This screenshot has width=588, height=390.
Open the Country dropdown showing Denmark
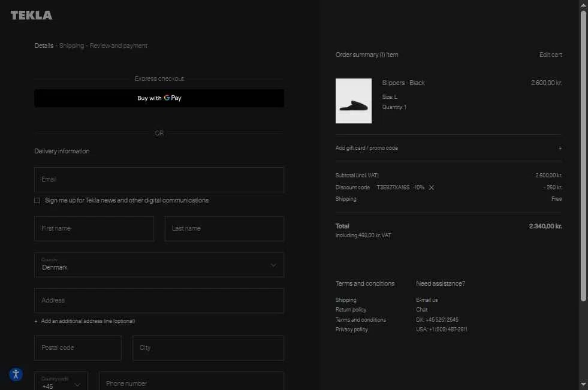coord(159,265)
